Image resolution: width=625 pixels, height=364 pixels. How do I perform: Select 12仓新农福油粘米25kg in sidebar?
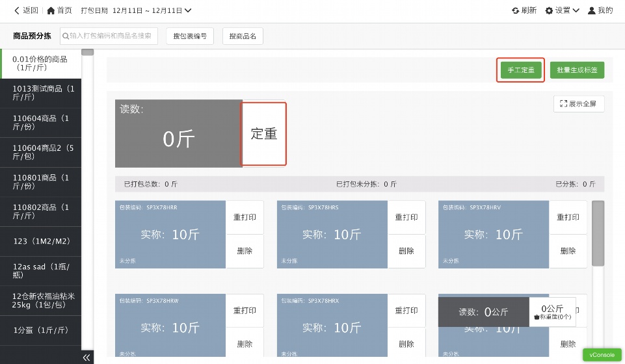click(x=41, y=301)
